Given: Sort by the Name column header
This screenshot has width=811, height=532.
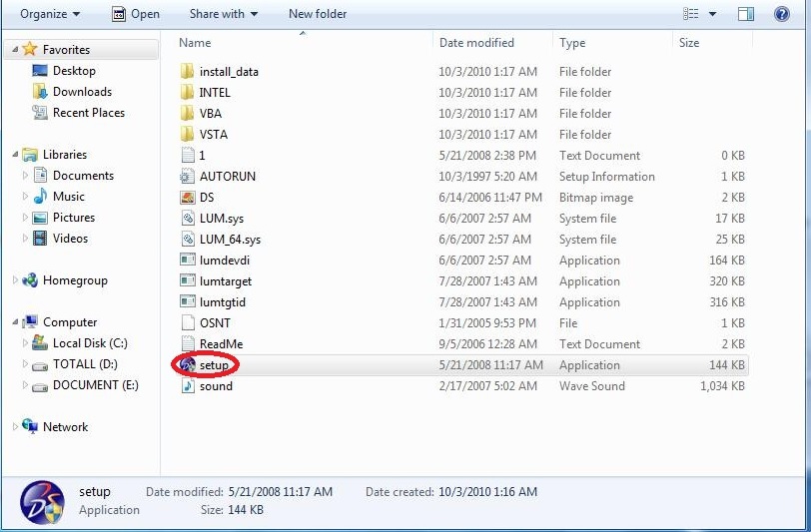Looking at the screenshot, I should [x=195, y=42].
